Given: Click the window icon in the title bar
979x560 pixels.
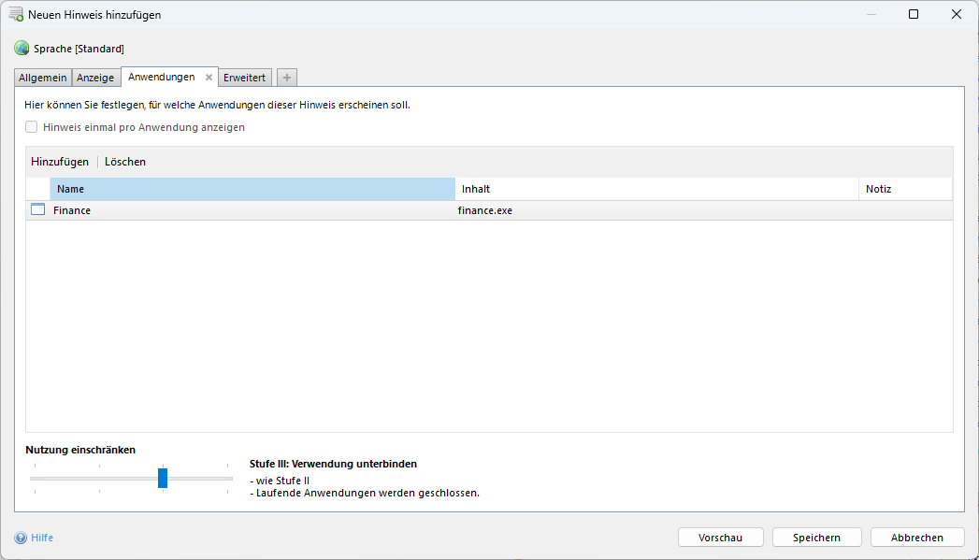Looking at the screenshot, I should 16,14.
